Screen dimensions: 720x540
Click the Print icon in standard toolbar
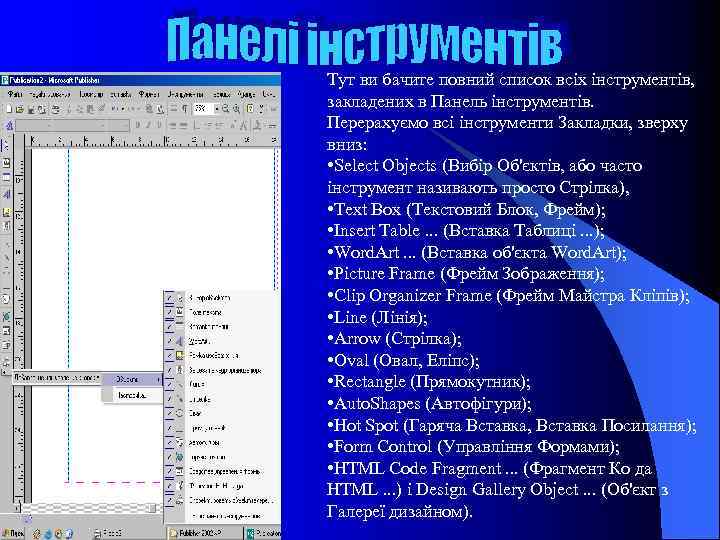pos(55,109)
